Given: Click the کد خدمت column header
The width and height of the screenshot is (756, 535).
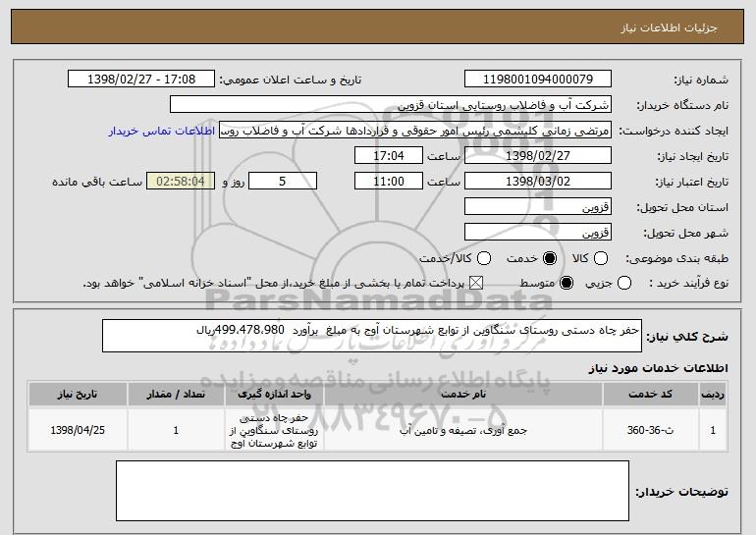Looking at the screenshot, I should click(650, 395).
